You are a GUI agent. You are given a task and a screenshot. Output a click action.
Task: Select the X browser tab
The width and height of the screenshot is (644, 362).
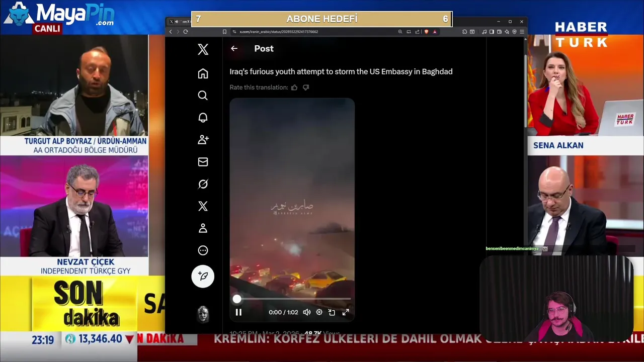180,22
